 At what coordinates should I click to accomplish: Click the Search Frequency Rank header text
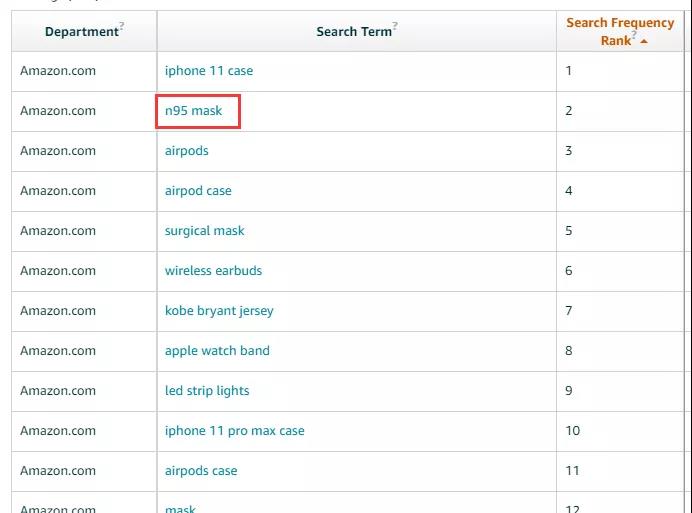click(619, 23)
